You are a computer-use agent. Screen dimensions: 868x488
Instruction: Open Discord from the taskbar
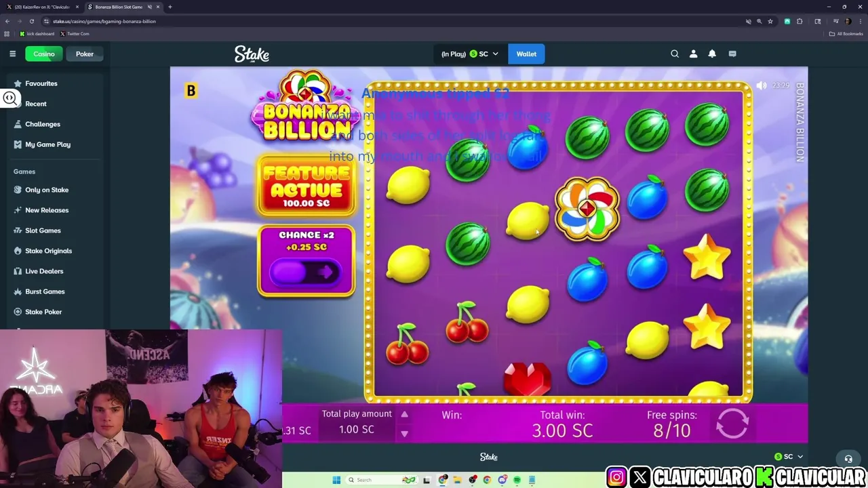tap(502, 480)
